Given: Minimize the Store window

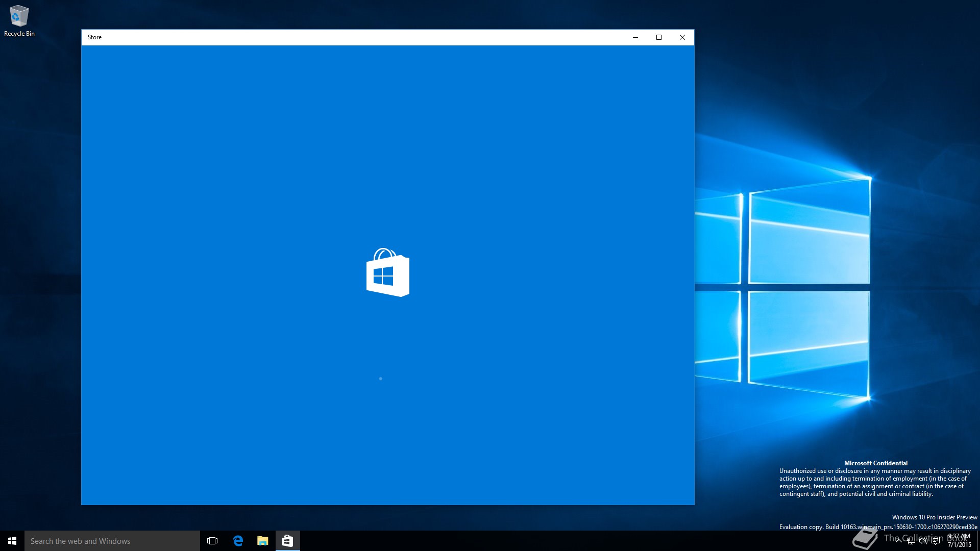Looking at the screenshot, I should pos(635,37).
